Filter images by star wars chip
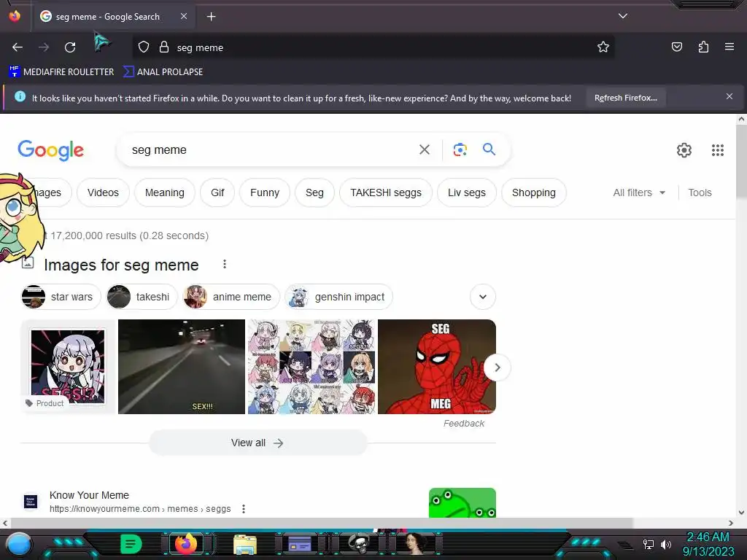The width and height of the screenshot is (747, 560). (61, 297)
